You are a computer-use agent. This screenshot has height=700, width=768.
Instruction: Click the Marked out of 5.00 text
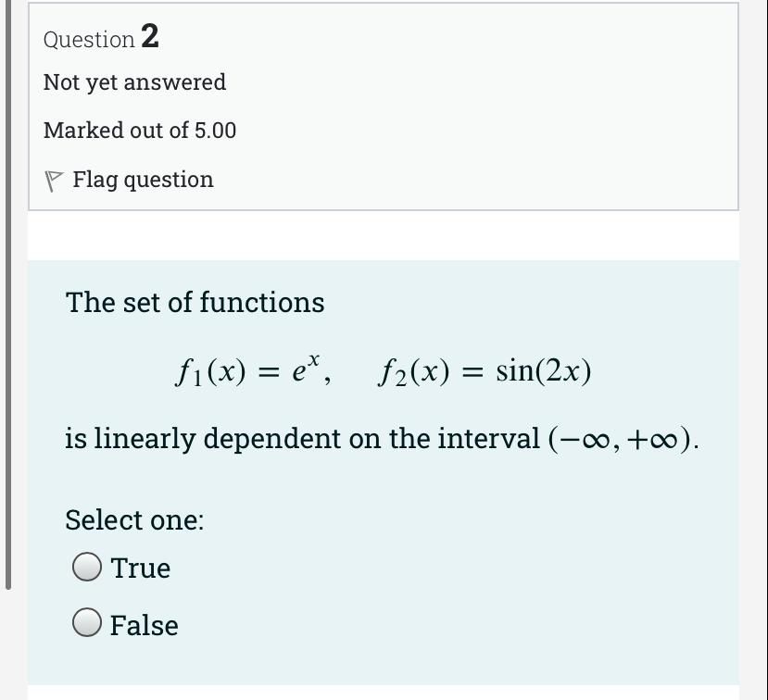click(x=139, y=131)
